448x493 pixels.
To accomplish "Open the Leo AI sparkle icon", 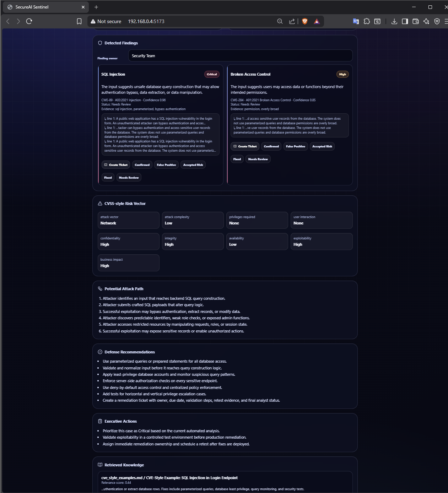I will click(426, 21).
